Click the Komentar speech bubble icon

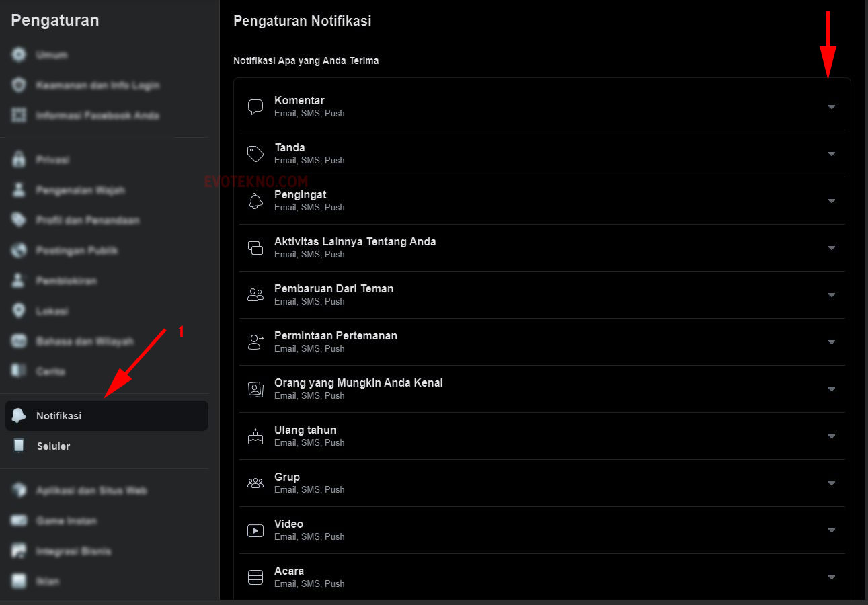coord(255,107)
